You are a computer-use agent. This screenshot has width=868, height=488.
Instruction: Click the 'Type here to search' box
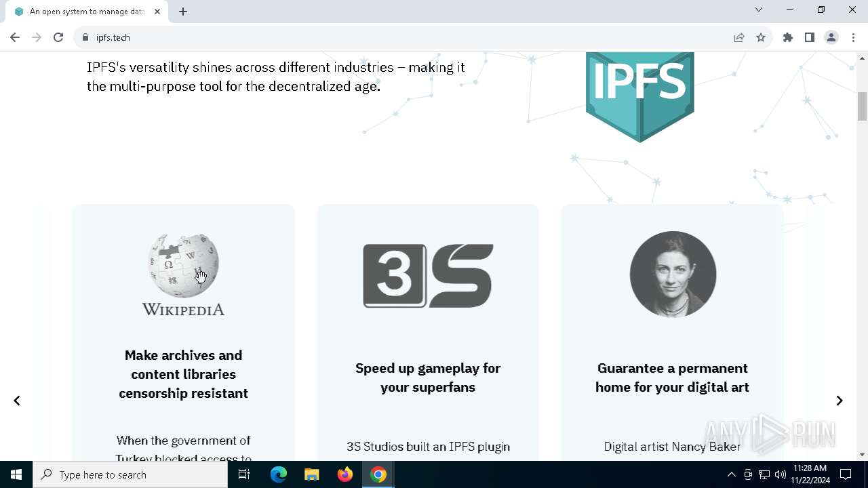(x=130, y=474)
